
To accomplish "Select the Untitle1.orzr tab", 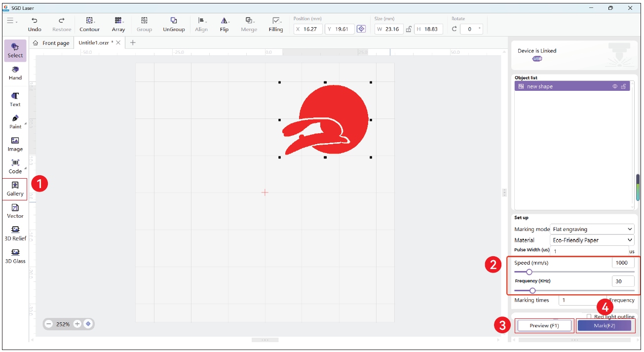I will [x=95, y=43].
